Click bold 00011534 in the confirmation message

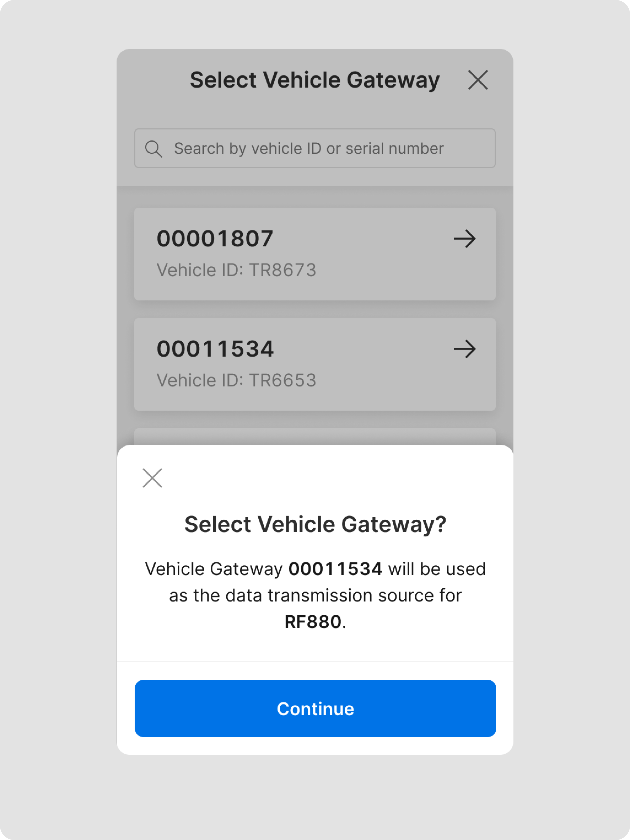(335, 569)
